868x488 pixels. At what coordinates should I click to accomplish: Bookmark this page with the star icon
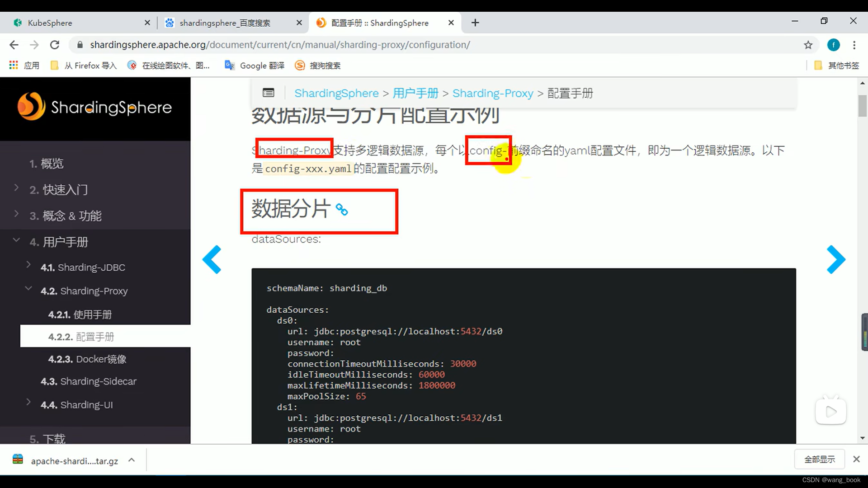pyautogui.click(x=808, y=45)
